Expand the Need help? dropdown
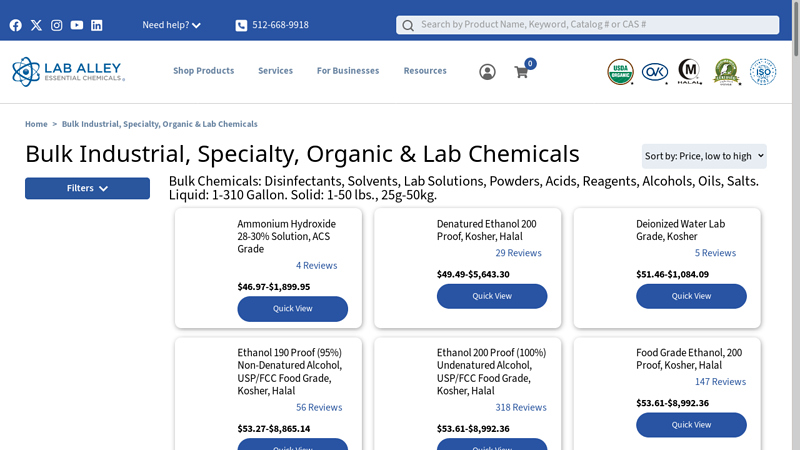The image size is (800, 450). click(171, 25)
